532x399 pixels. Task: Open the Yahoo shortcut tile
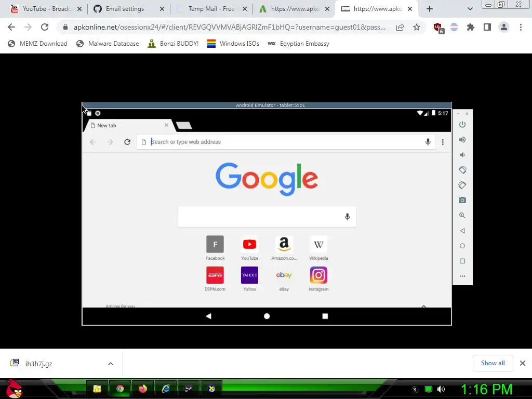250,279
